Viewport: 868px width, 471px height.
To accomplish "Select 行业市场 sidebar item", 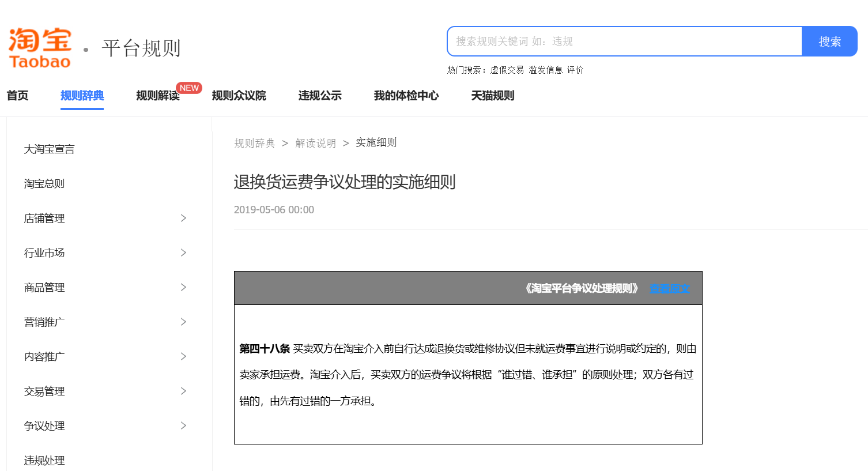I will click(x=44, y=253).
